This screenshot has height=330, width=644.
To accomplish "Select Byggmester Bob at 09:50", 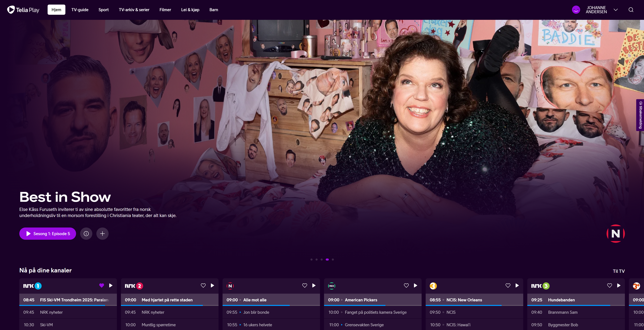I will click(x=576, y=325).
